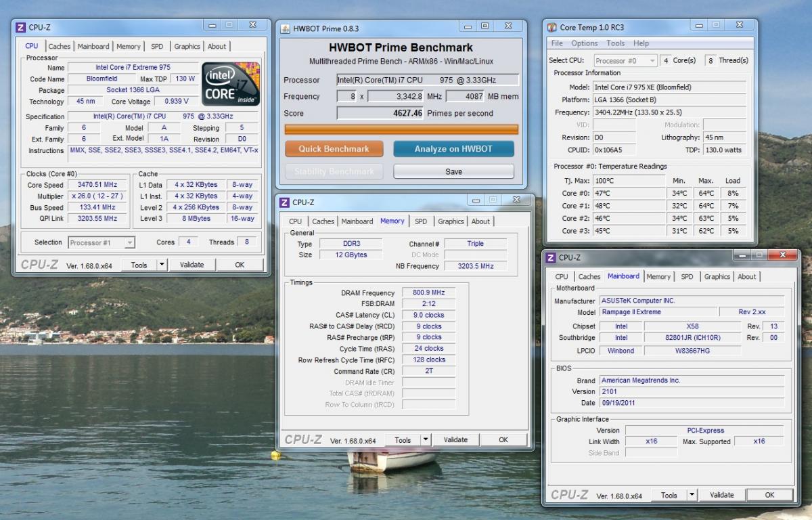Click the HWBOT Prime title bar icon
This screenshot has width=812, height=520.
tap(285, 28)
